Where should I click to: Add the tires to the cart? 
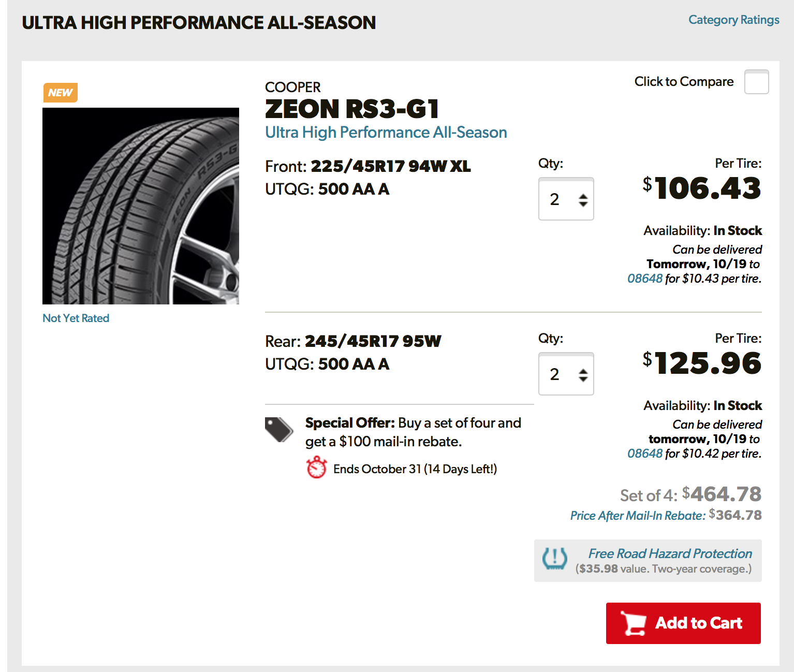click(x=683, y=623)
